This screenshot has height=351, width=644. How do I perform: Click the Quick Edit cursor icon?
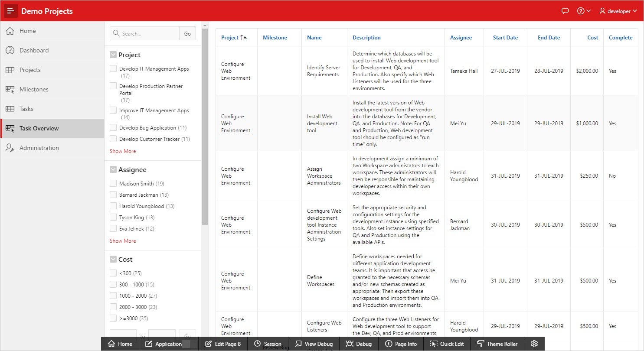tap(434, 344)
